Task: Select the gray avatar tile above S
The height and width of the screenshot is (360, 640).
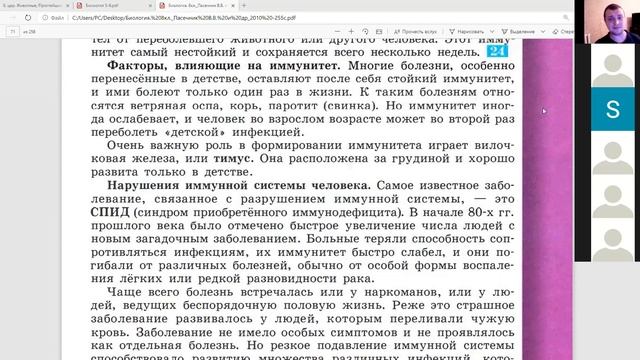Action: (x=613, y=65)
